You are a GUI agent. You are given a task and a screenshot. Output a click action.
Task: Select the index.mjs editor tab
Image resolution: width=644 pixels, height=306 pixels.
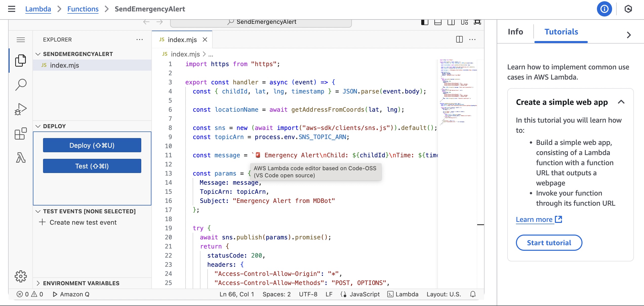click(x=182, y=40)
